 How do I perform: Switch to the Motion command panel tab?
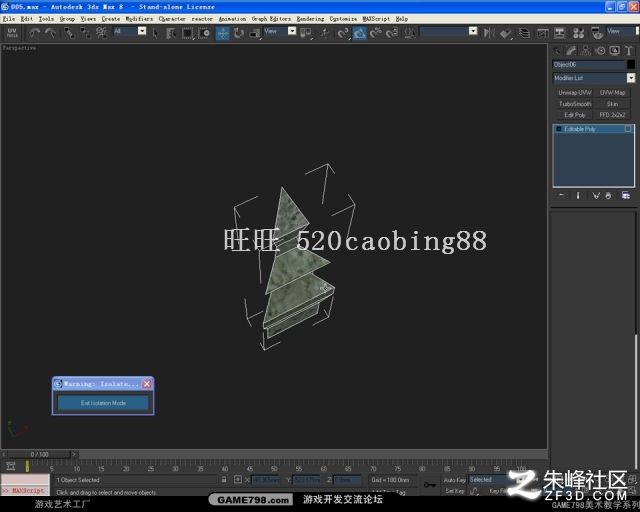(600, 51)
